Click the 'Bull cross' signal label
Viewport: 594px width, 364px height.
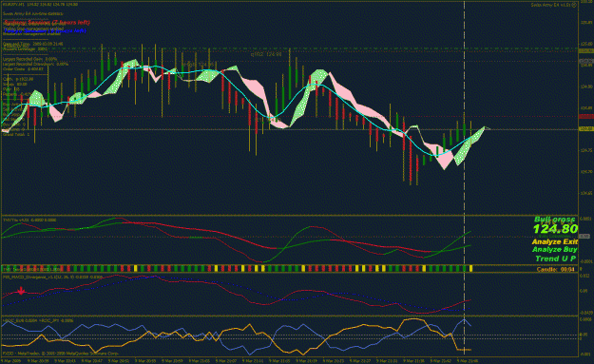tap(555, 220)
